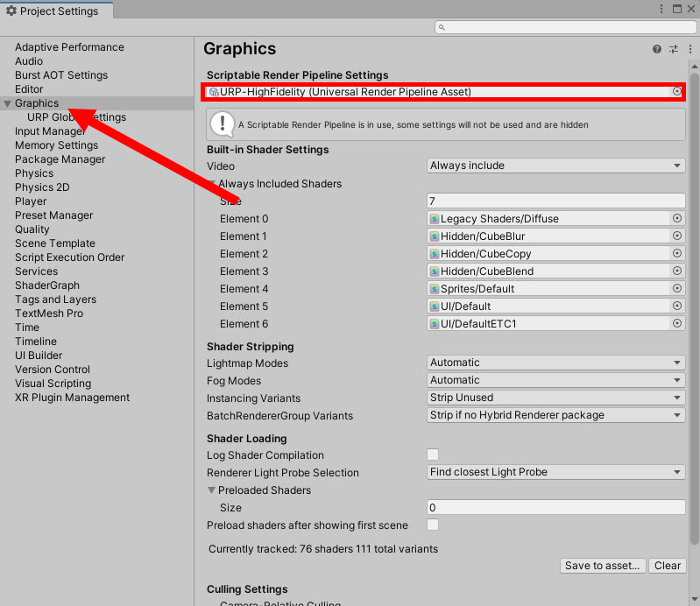
Task: Open Burst AOT Settings
Action: (x=61, y=75)
